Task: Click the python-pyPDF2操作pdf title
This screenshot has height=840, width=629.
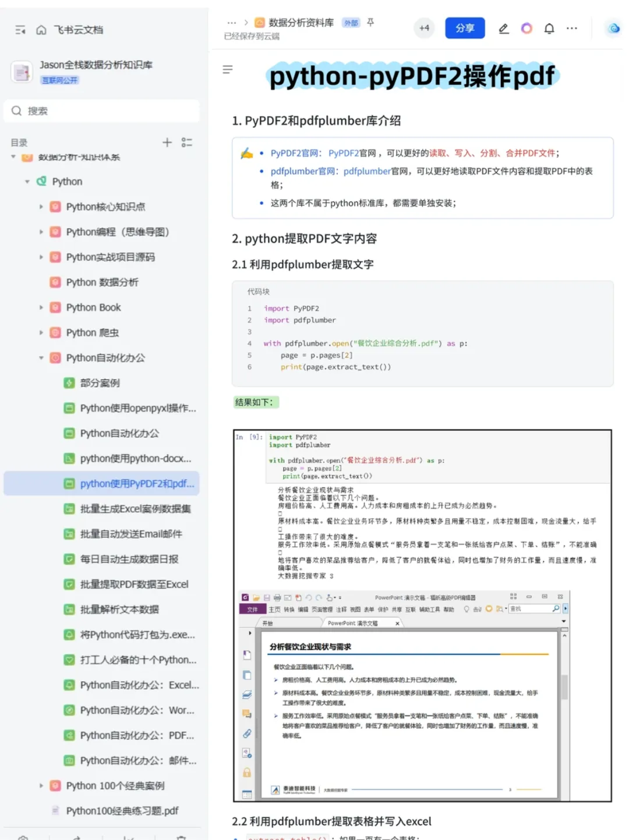Action: [x=412, y=76]
